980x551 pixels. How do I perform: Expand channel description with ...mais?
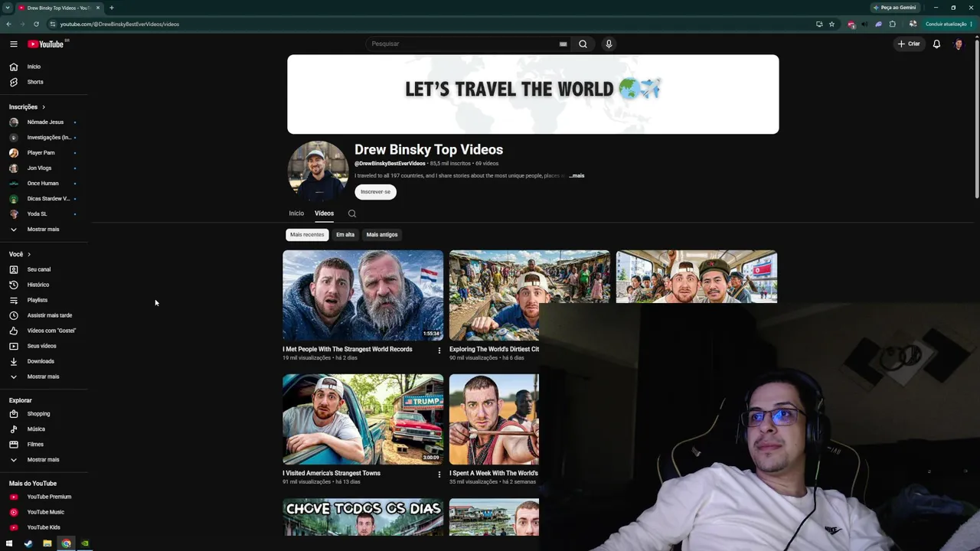(577, 176)
